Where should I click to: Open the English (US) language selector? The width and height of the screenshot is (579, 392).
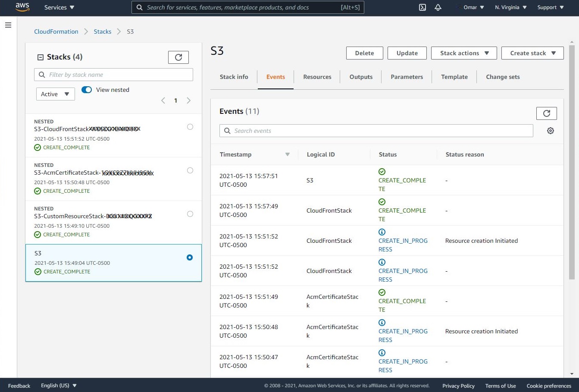coord(59,386)
